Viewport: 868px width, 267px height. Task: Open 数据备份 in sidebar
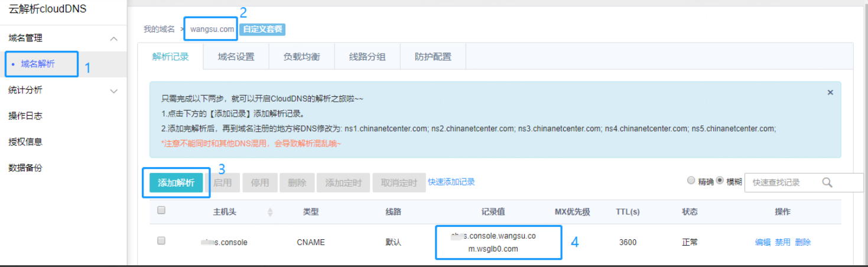(x=25, y=168)
